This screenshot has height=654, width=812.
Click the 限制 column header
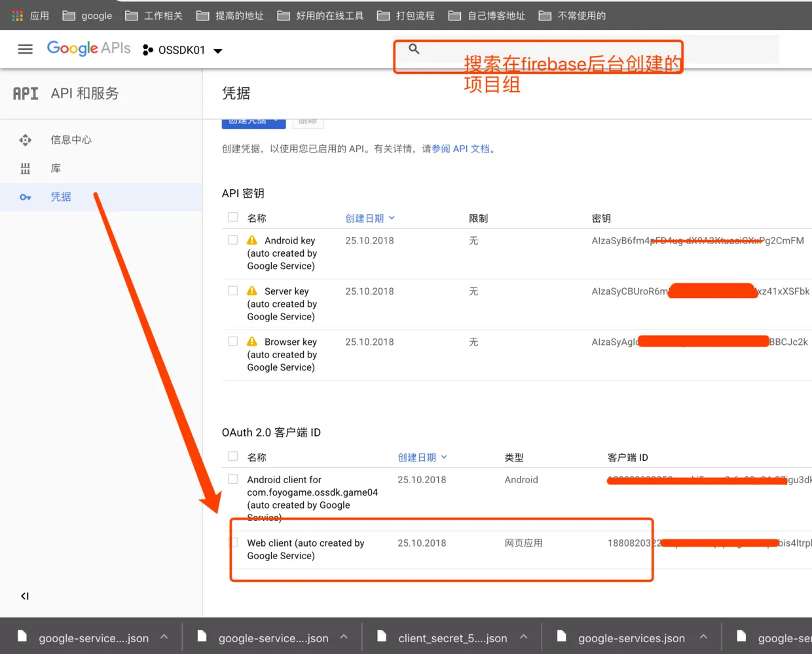pos(478,218)
